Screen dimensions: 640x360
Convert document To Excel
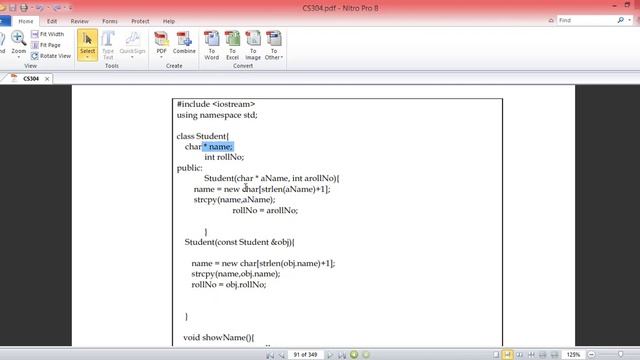pos(232,45)
